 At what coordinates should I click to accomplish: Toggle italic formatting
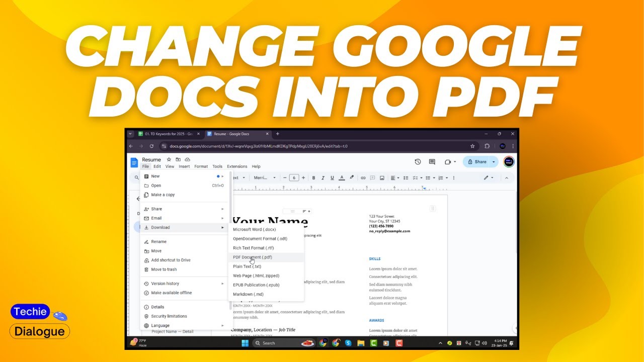(323, 177)
